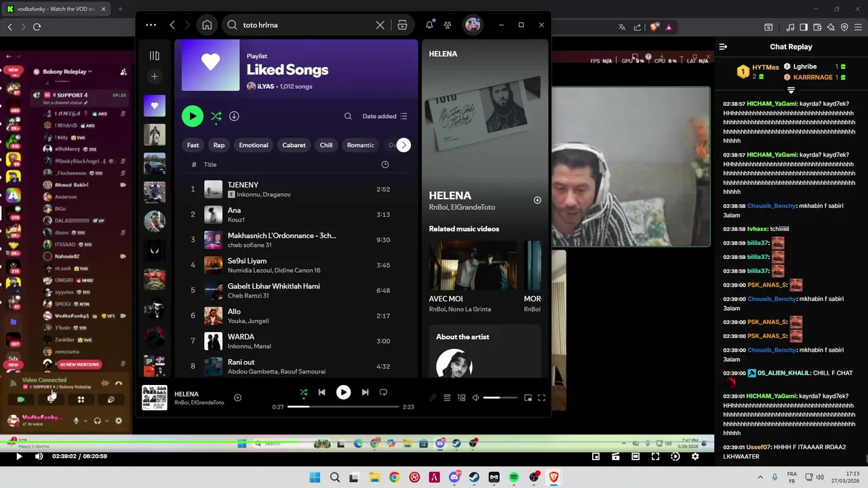Screen dimensions: 868x488
Task: Filter Liked Songs by Emotional
Action: pos(254,145)
